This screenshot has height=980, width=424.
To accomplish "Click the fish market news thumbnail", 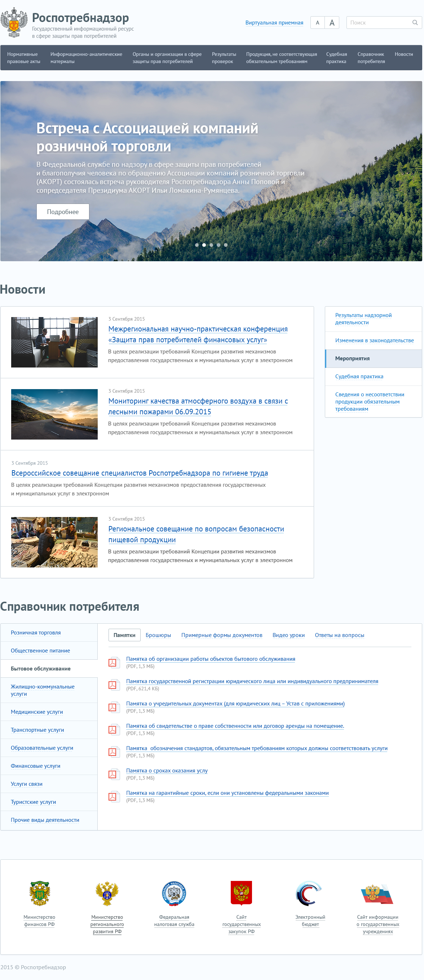I will pyautogui.click(x=54, y=542).
